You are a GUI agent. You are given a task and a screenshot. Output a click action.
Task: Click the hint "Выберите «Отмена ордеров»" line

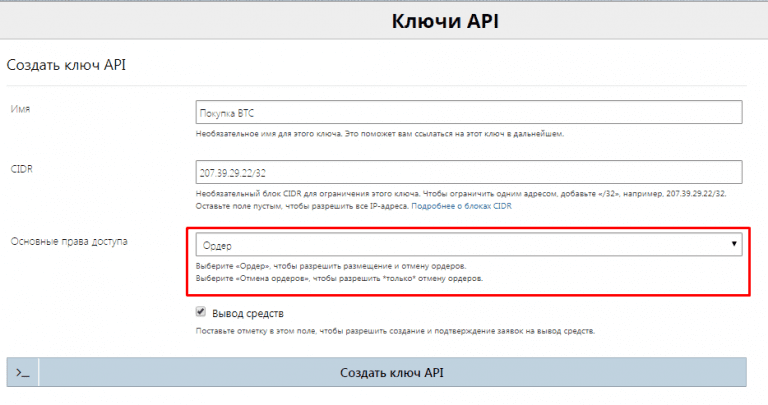338,279
